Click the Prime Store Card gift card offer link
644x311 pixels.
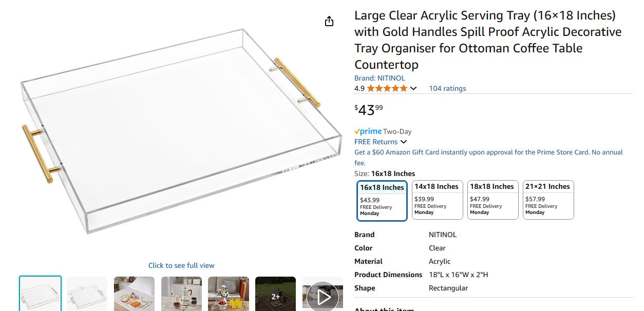tap(488, 152)
